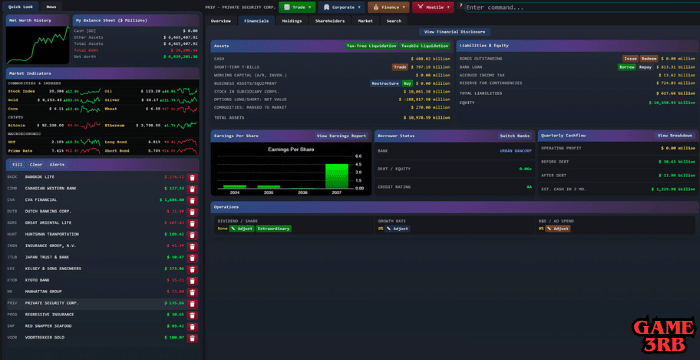Open the Net Worth History chart
Screen dimensions: 700x360
tap(38, 44)
